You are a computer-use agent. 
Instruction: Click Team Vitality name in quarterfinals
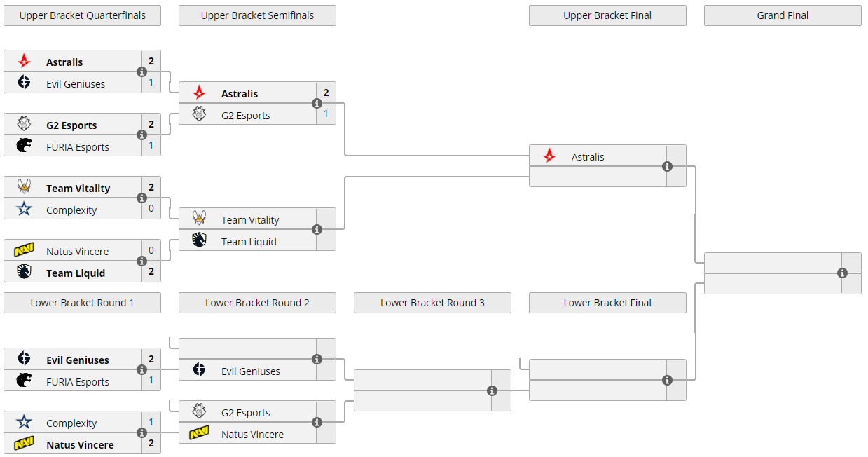click(78, 188)
